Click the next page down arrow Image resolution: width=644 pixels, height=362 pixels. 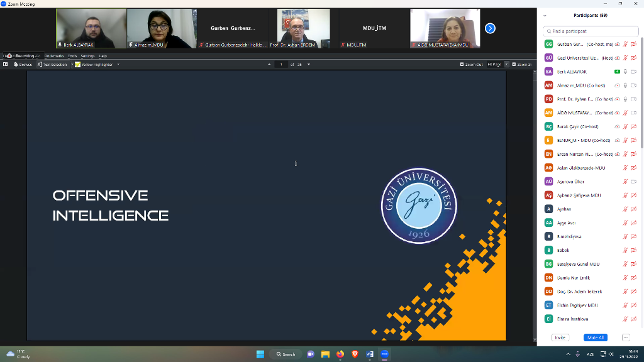pyautogui.click(x=308, y=64)
